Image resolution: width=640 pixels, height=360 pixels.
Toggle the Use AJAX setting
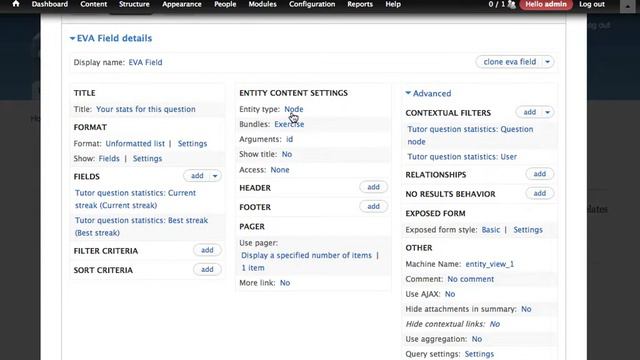pyautogui.click(x=450, y=294)
